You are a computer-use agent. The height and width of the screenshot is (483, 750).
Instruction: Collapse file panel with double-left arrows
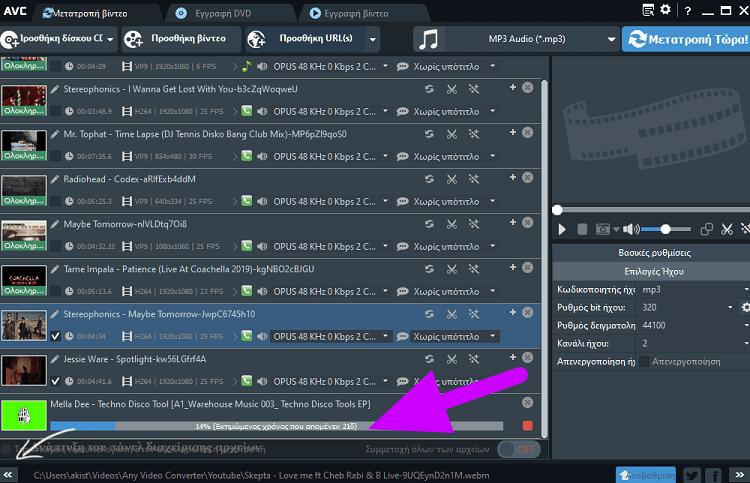point(9,474)
